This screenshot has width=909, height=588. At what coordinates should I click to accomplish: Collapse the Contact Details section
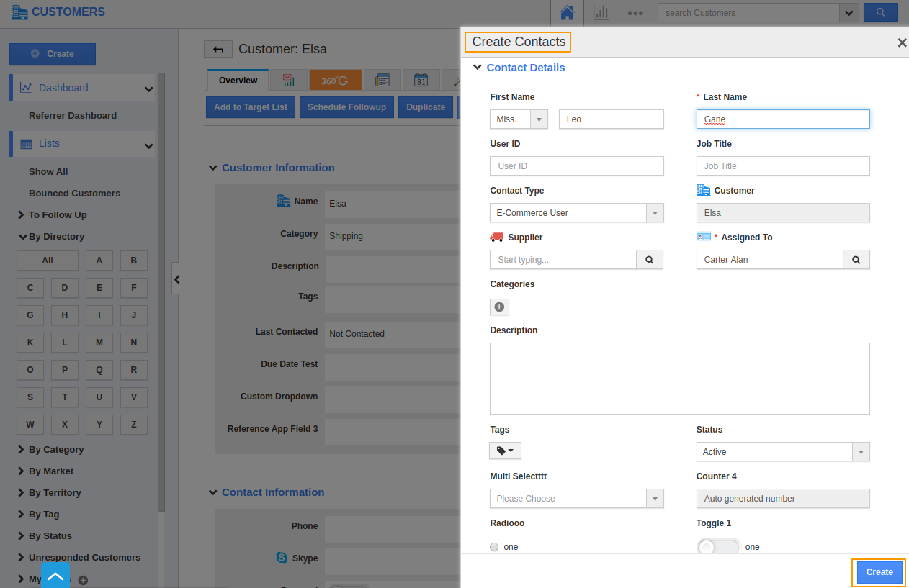click(x=477, y=68)
